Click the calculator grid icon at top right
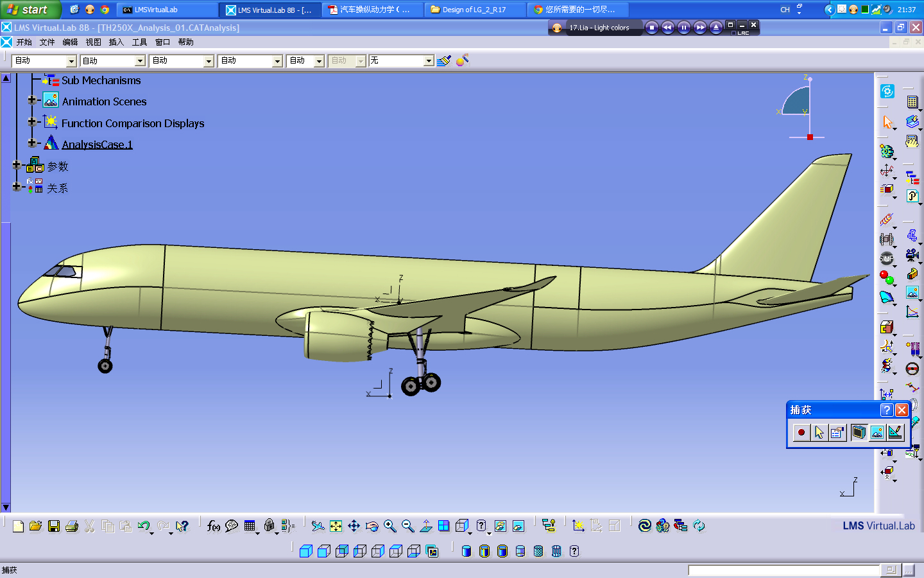Viewport: 924px width, 578px height. 912,101
